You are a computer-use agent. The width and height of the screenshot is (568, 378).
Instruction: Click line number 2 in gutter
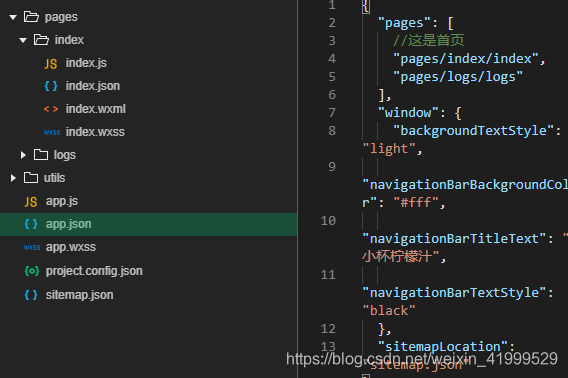[332, 23]
